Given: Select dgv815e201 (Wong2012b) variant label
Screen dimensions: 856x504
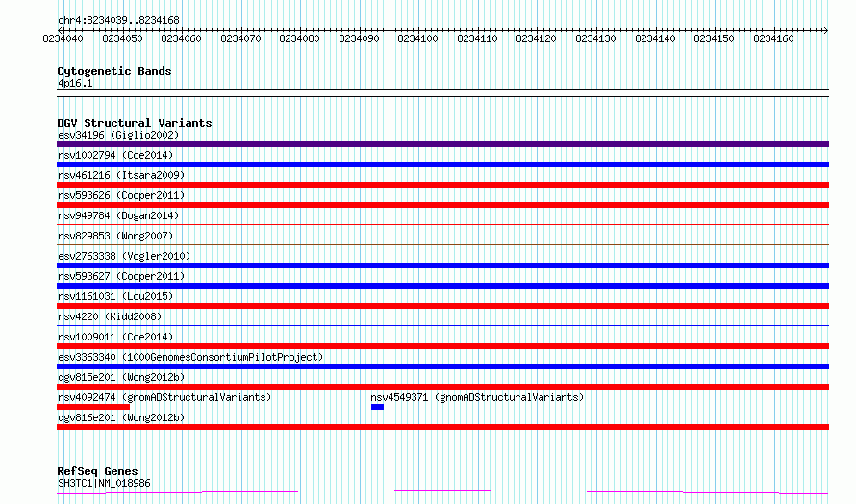Looking at the screenshot, I should 121,377.
